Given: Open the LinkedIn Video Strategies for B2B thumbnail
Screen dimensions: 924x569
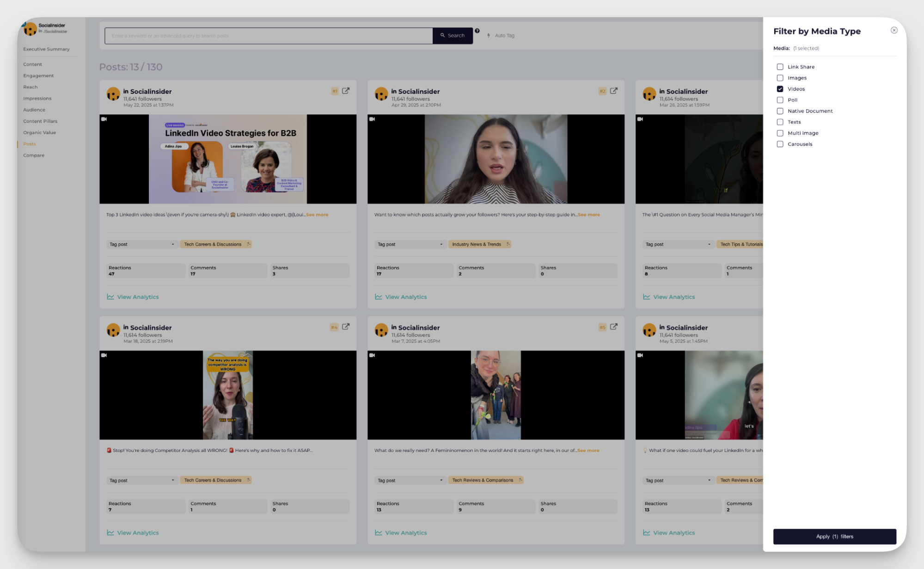Looking at the screenshot, I should click(x=228, y=159).
